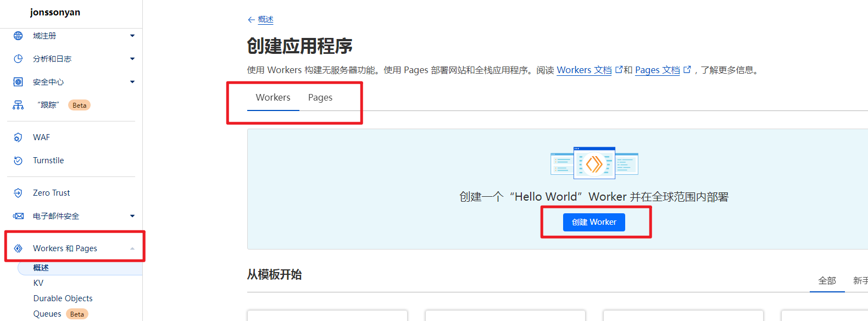The height and width of the screenshot is (321, 868).
Task: Click the globe icon for 域注册
Action: click(18, 36)
